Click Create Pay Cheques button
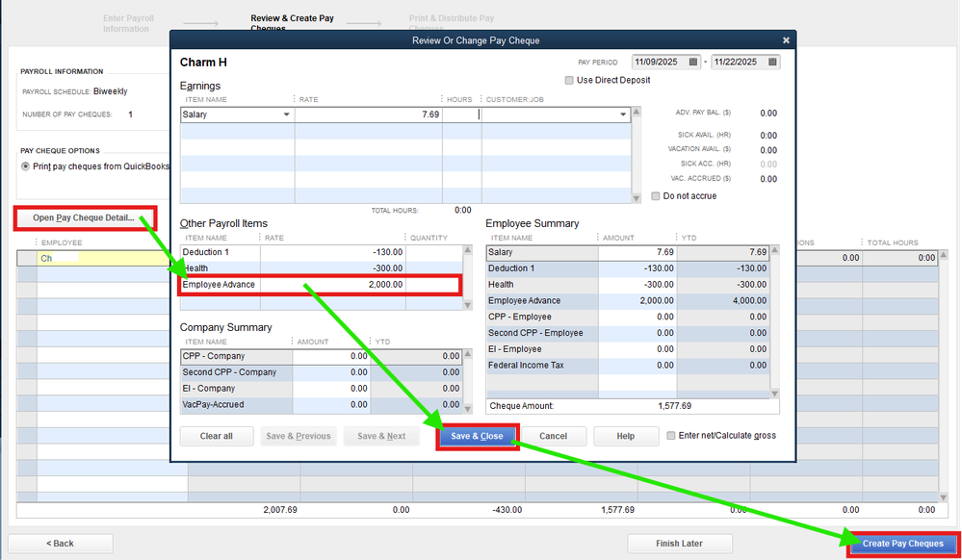The height and width of the screenshot is (560, 962). pyautogui.click(x=902, y=544)
